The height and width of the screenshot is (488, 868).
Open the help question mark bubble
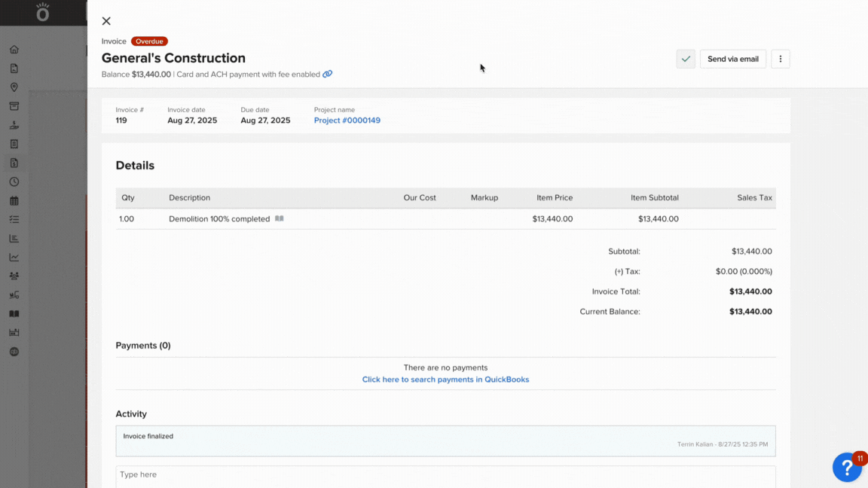coord(847,467)
